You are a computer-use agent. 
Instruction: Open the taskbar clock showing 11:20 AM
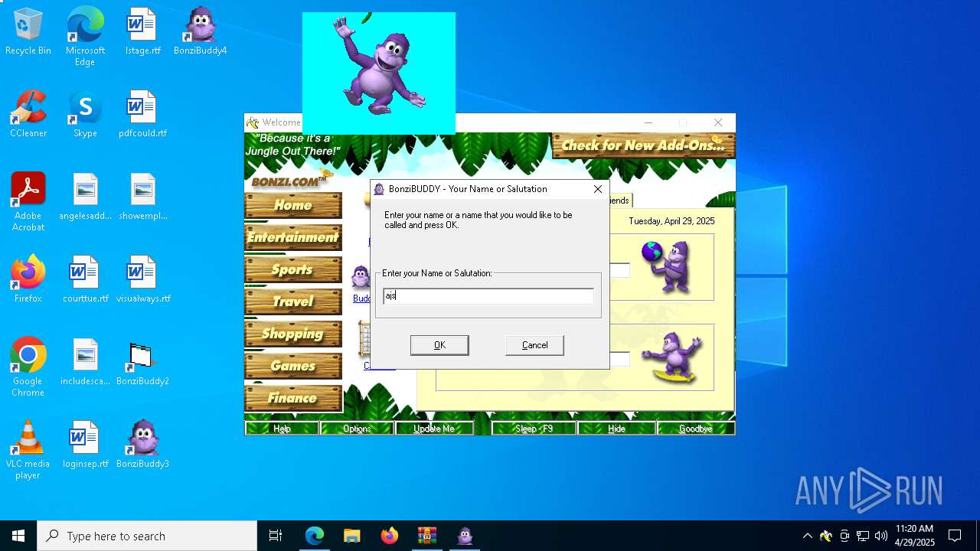click(915, 536)
